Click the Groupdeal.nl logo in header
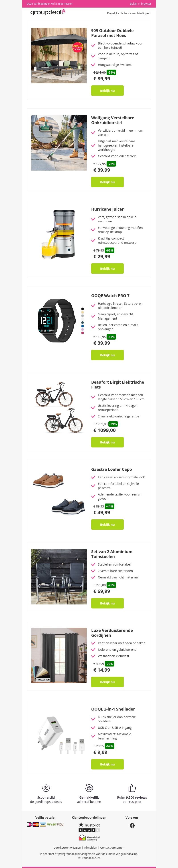 48,12
